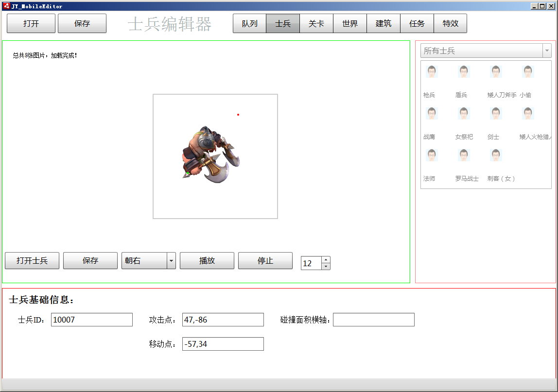Click the 打开士兵 button

pyautogui.click(x=32, y=261)
